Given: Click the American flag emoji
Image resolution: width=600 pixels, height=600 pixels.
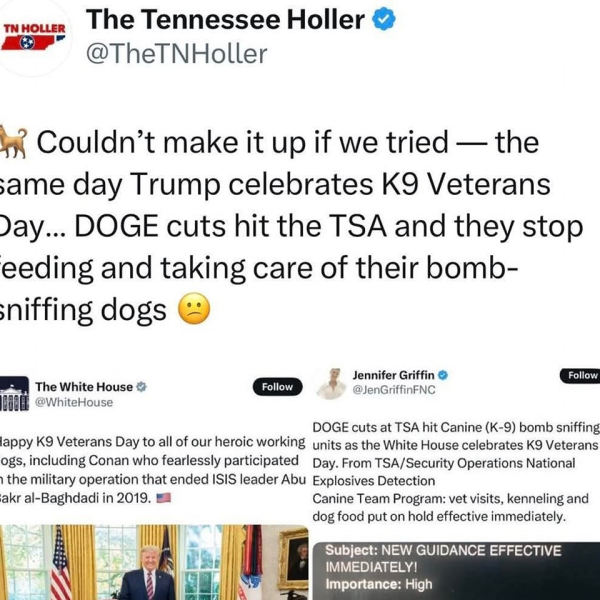Looking at the screenshot, I should pyautogui.click(x=164, y=498).
